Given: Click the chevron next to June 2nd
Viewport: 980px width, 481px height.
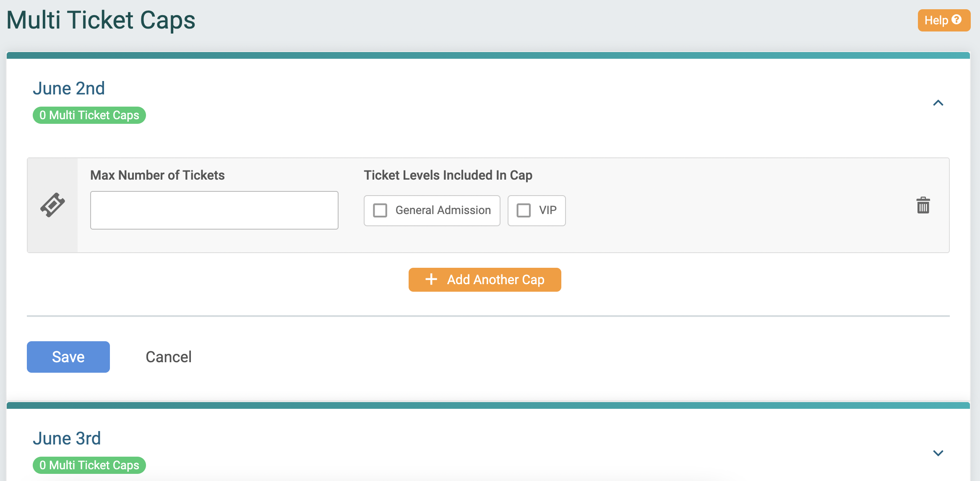Looking at the screenshot, I should 938,103.
